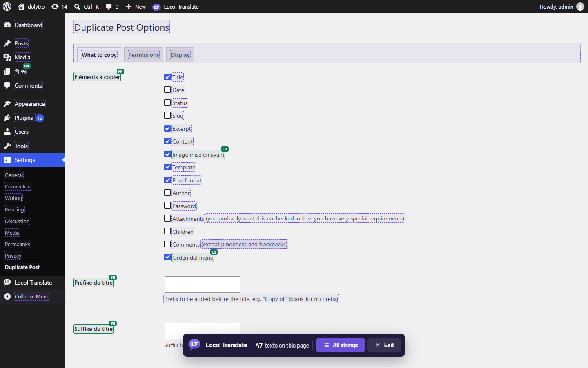Click the Image mise en avant label

(x=198, y=155)
